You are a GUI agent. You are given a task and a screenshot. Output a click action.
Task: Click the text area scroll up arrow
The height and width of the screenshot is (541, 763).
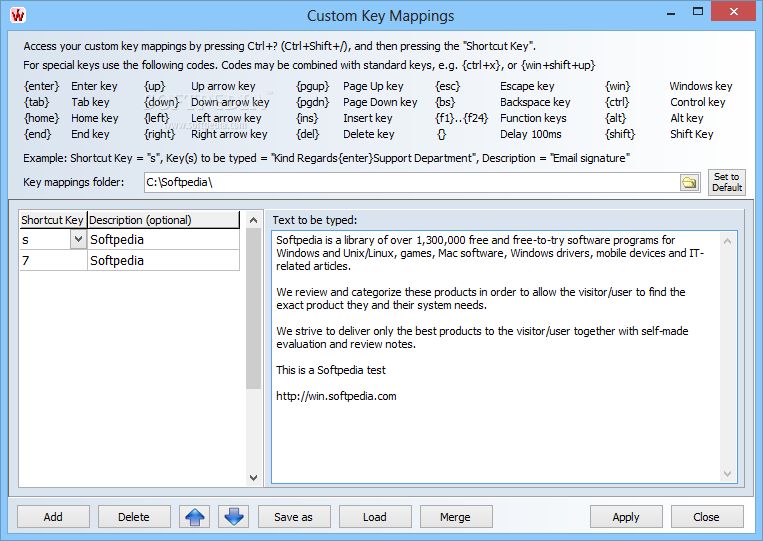point(727,241)
